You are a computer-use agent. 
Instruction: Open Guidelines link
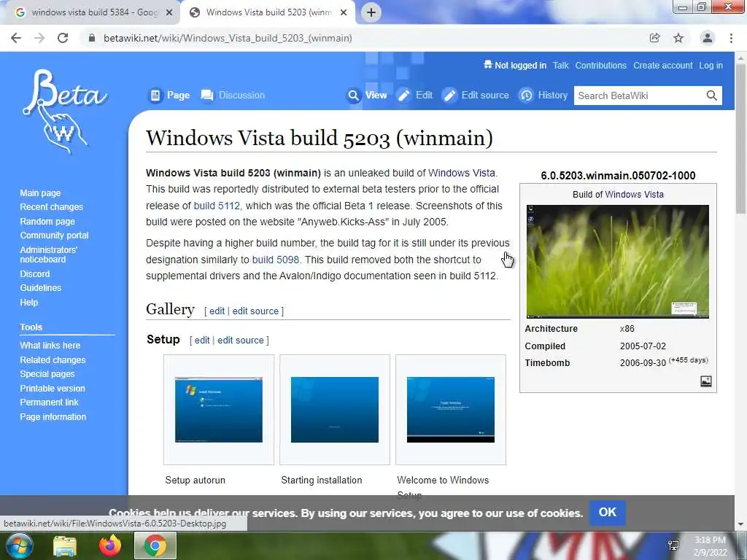[41, 287]
